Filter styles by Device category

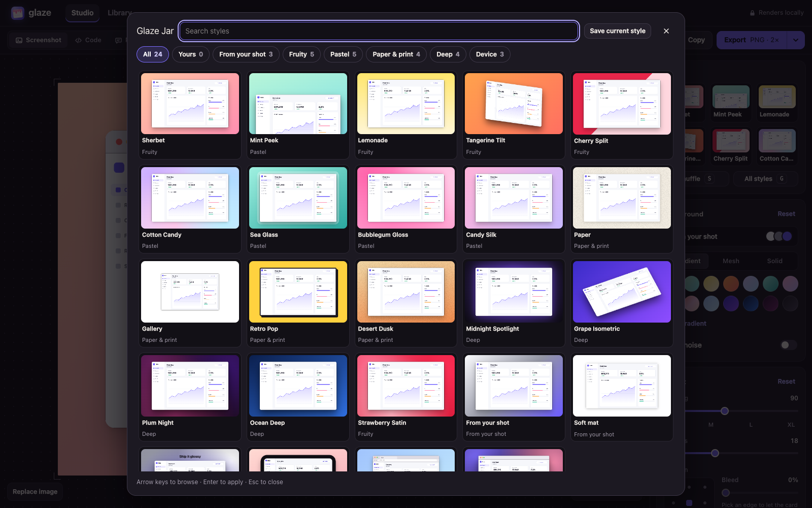click(x=490, y=54)
